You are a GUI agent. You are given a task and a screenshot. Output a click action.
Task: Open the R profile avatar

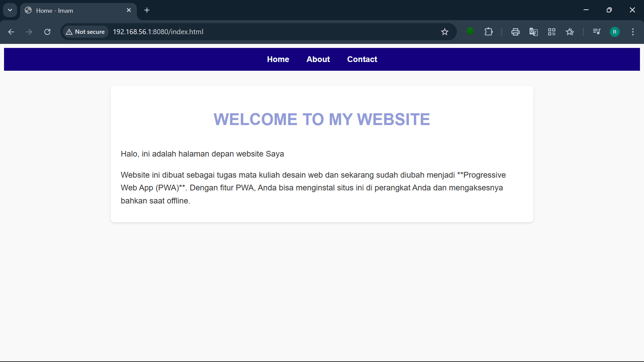[x=615, y=32]
